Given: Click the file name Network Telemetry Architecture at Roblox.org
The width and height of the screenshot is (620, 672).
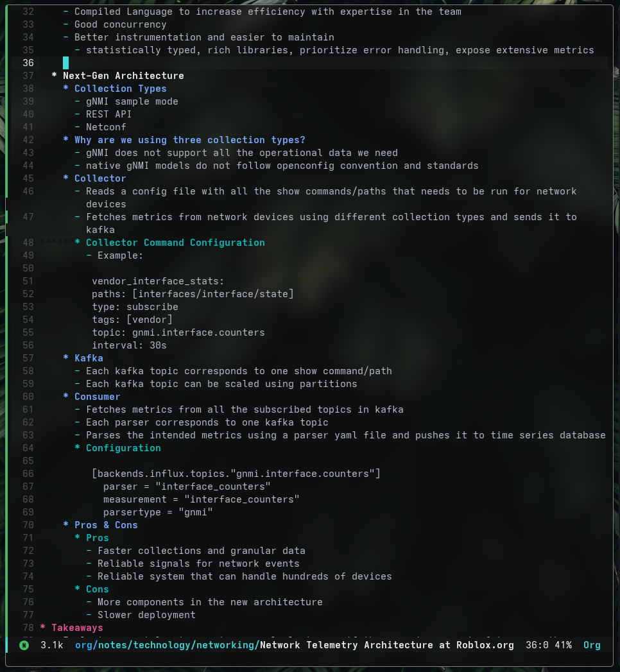Looking at the screenshot, I should tap(386, 645).
